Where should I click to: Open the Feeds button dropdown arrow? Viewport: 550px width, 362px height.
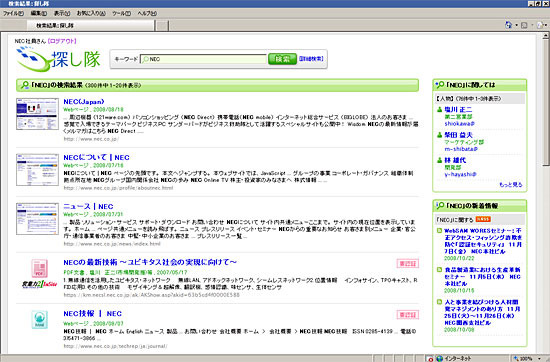point(532,25)
